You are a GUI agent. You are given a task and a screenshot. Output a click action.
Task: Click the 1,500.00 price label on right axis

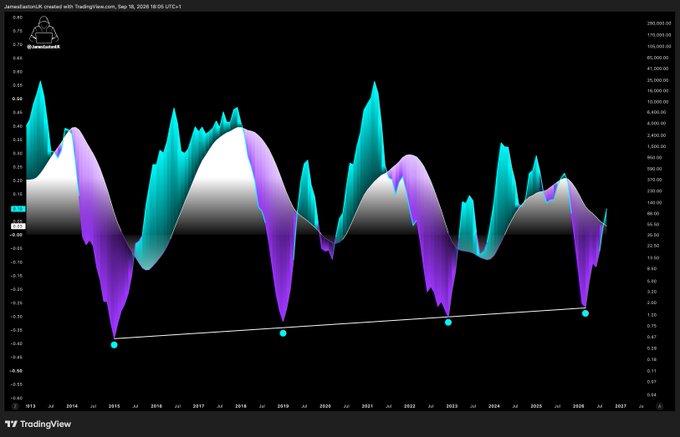pos(659,147)
